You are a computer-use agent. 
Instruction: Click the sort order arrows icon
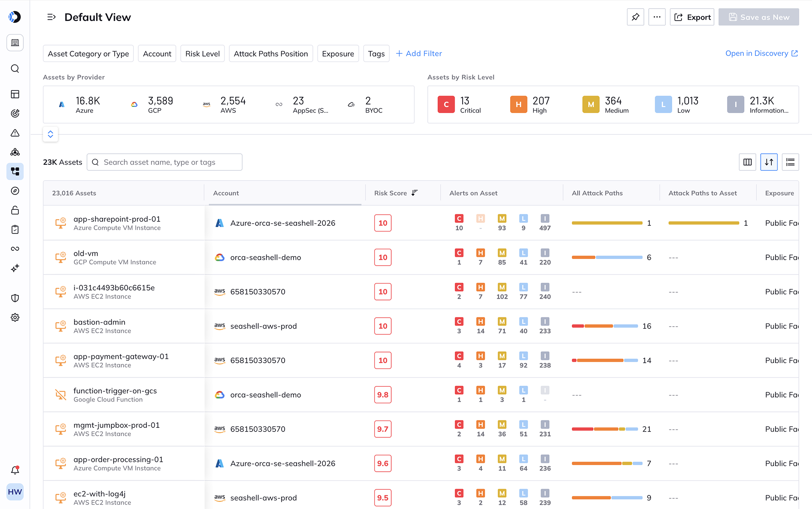pos(769,162)
